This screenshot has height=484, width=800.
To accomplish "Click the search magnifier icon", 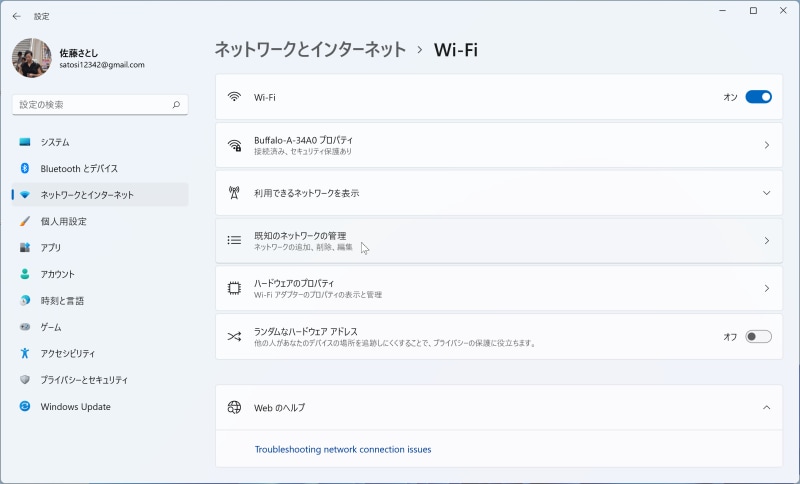I will (x=176, y=104).
